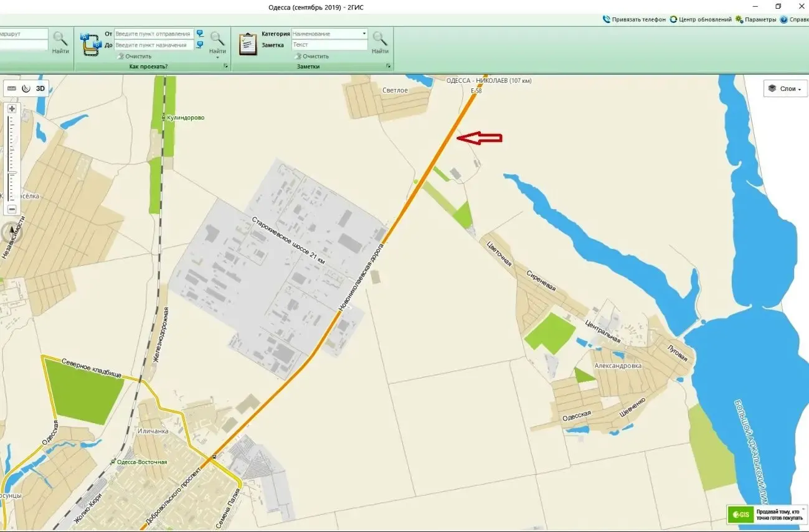Image resolution: width=809 pixels, height=532 pixels.
Task: Open Параметры settings
Action: click(755, 19)
